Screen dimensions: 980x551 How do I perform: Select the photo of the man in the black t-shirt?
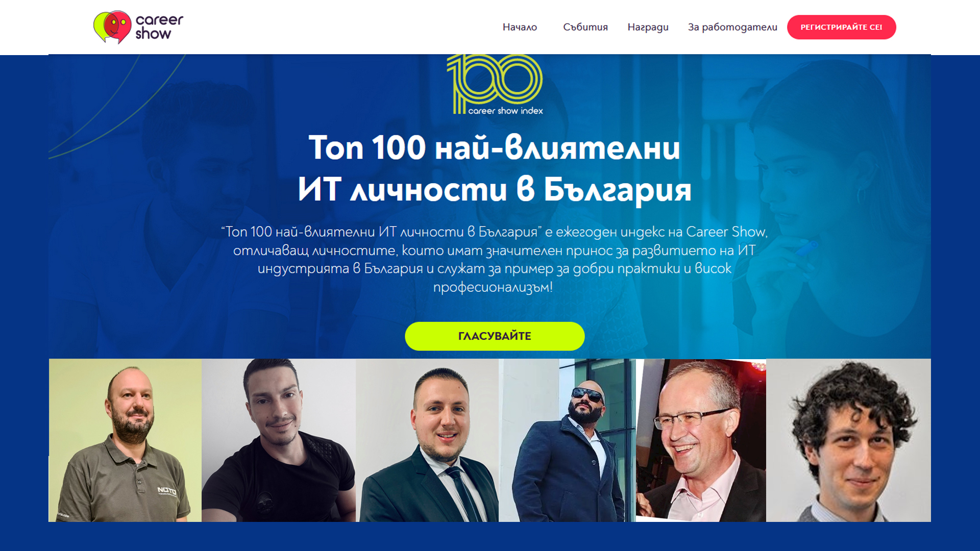pyautogui.click(x=279, y=440)
